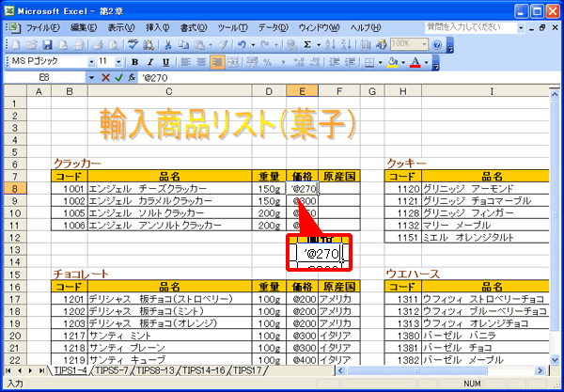The height and width of the screenshot is (392, 564).
Task: Select column D header
Action: pos(269,91)
